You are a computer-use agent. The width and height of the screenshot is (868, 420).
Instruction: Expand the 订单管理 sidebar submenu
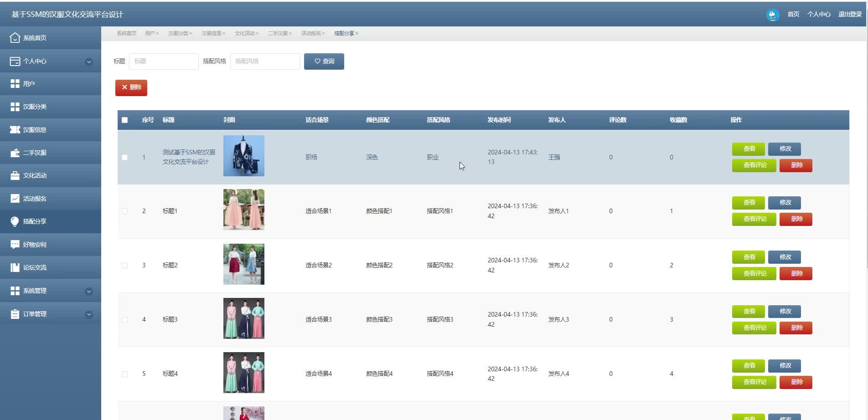[89, 314]
